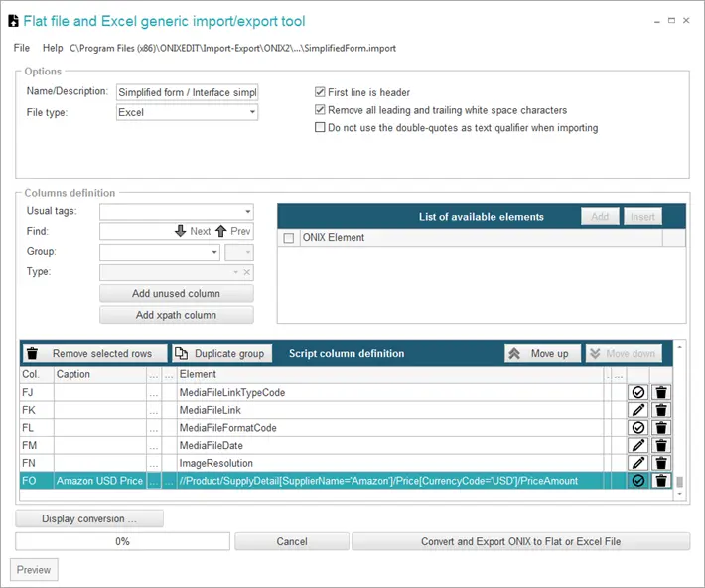The width and height of the screenshot is (705, 588).
Task: Click Move down button
Action: pyautogui.click(x=624, y=354)
